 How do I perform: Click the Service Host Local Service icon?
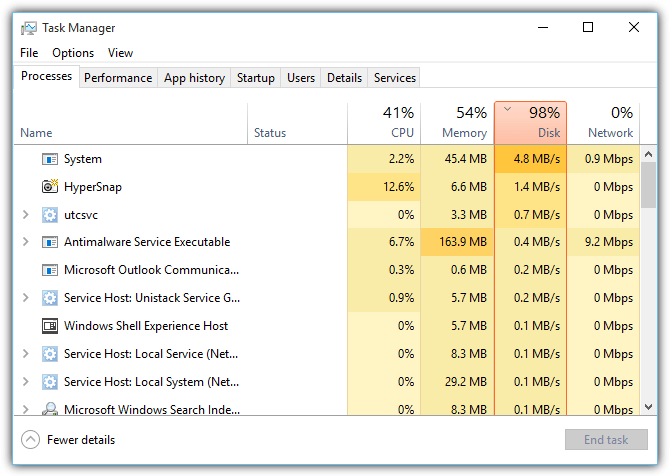50,354
